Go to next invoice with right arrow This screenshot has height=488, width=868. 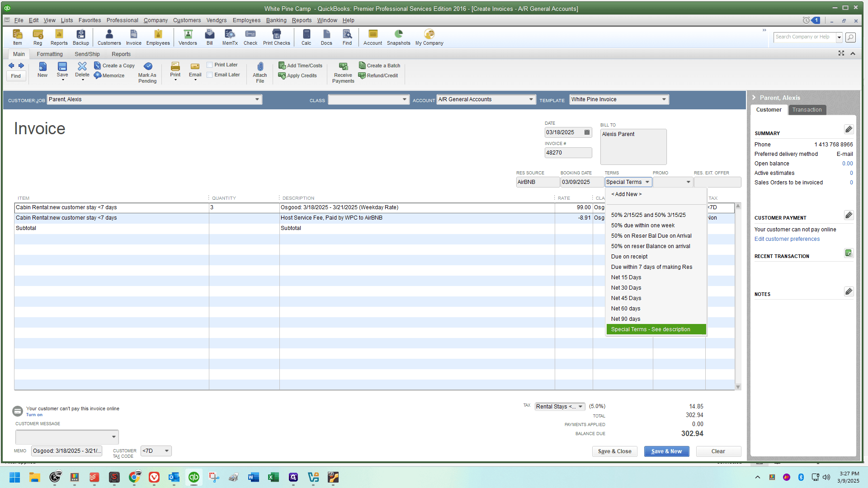21,66
